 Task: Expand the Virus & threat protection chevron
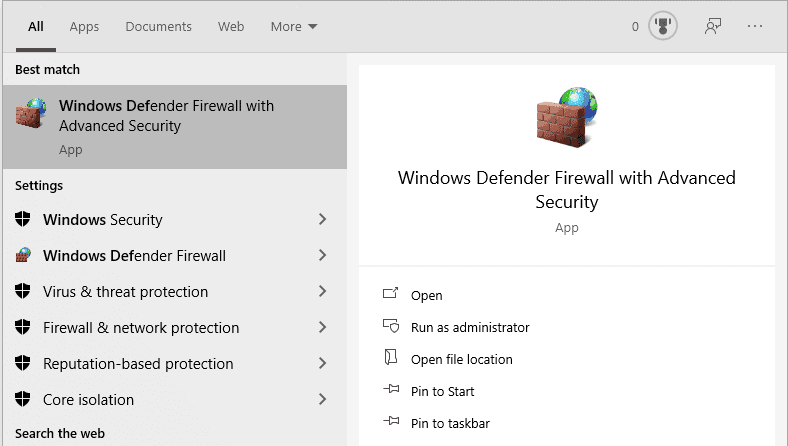(x=323, y=291)
